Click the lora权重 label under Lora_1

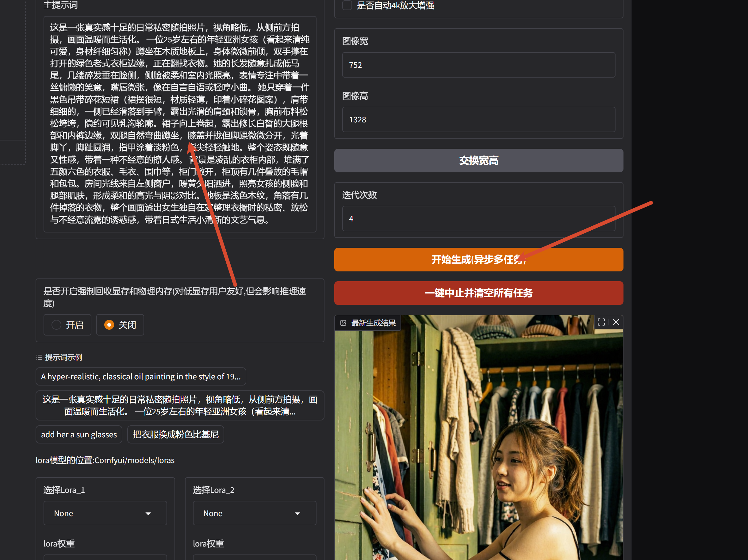tap(59, 543)
